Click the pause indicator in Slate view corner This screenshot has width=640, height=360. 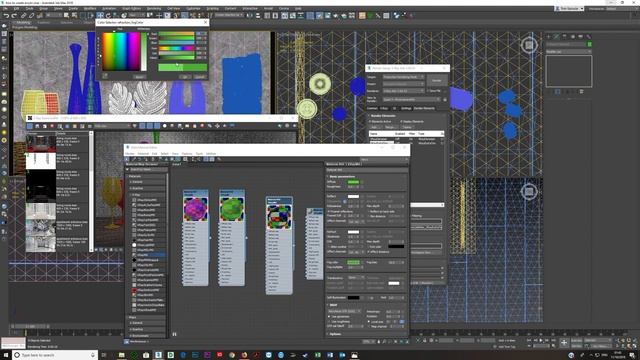174,334
